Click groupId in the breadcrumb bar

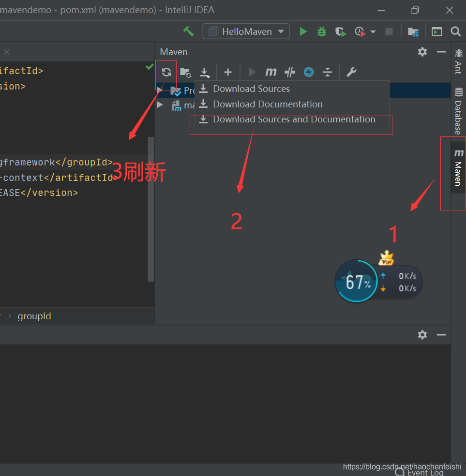coord(34,316)
